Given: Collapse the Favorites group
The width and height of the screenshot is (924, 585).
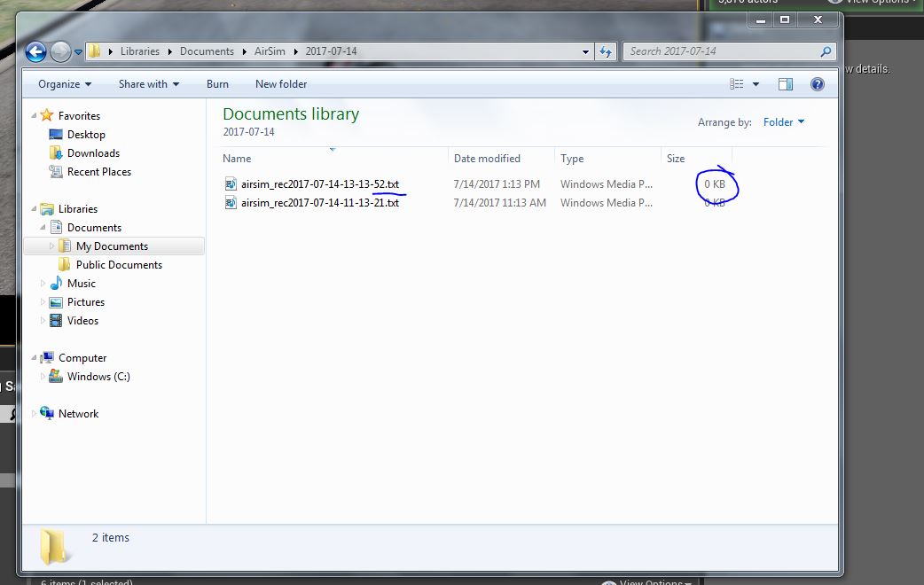Looking at the screenshot, I should [34, 115].
